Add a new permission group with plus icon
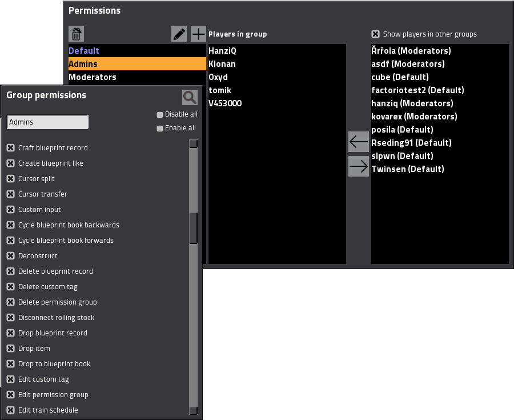The image size is (514, 420). tap(198, 34)
